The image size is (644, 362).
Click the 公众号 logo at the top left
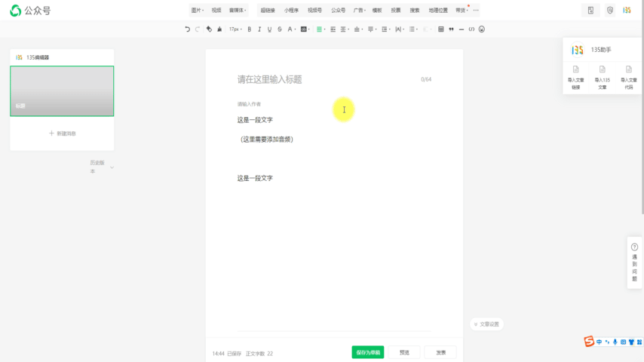coord(30,11)
